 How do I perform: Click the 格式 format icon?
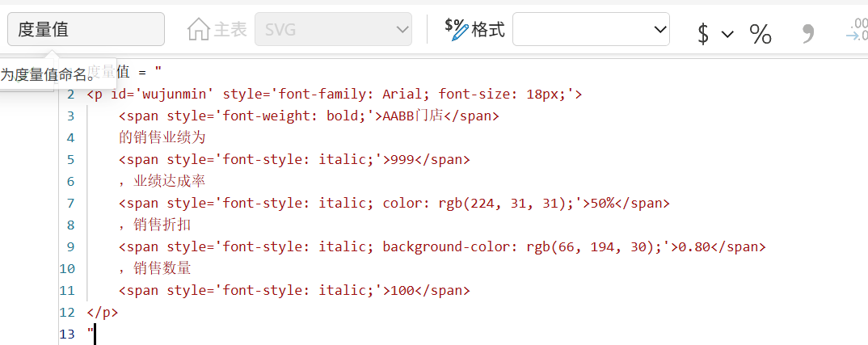coord(457,29)
